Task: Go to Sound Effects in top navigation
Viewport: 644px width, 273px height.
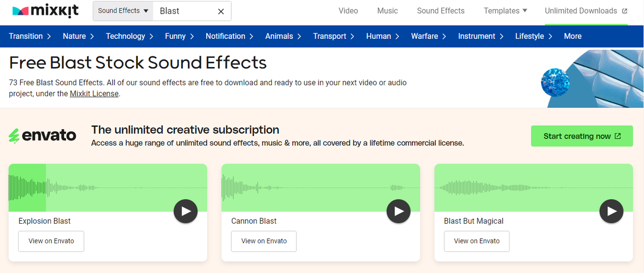Action: [x=441, y=11]
